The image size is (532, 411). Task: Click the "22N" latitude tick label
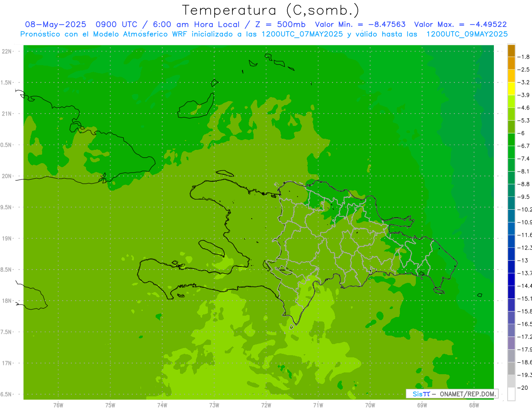tap(6, 51)
